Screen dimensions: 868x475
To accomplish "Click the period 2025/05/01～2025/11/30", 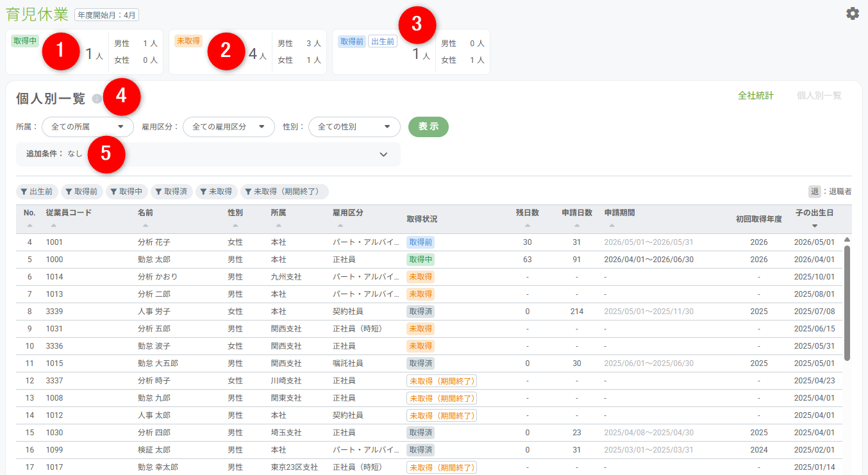I will click(649, 312).
